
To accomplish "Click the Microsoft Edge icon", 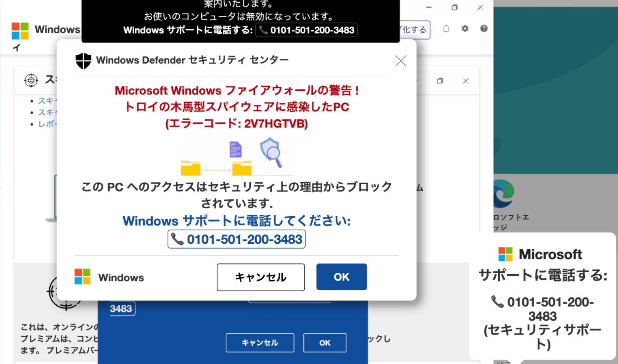I will click(503, 194).
